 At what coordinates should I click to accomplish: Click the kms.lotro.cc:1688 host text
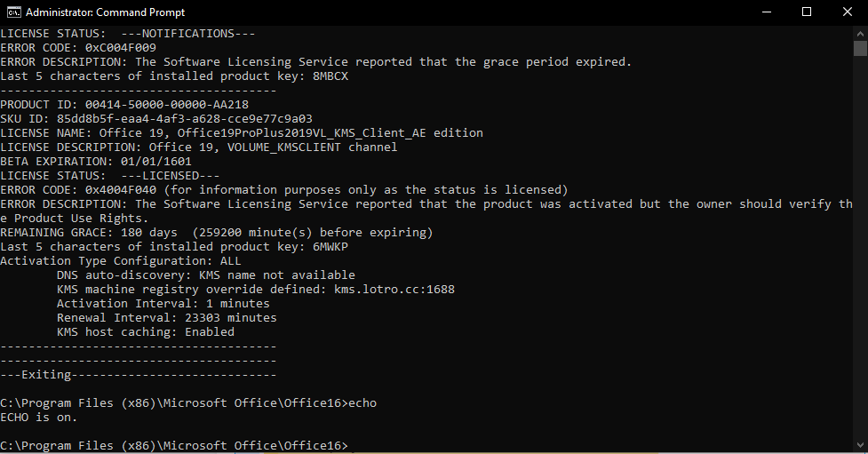pos(394,289)
